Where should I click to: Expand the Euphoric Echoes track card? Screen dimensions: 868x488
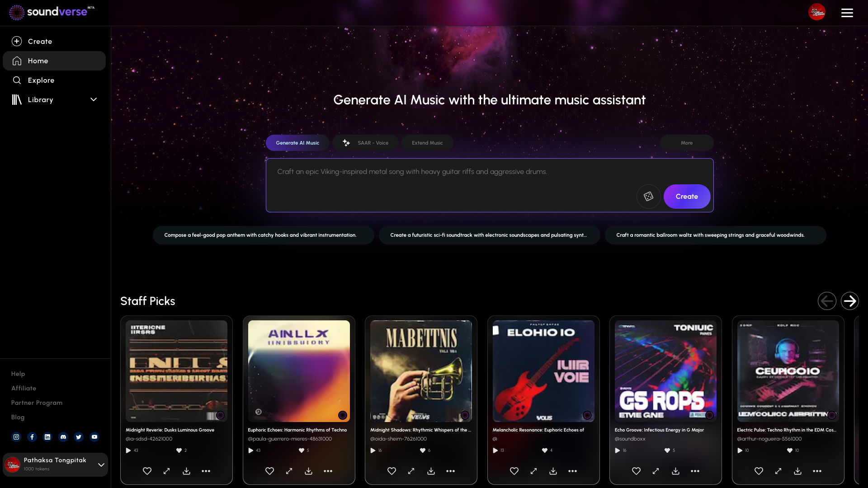[289, 471]
